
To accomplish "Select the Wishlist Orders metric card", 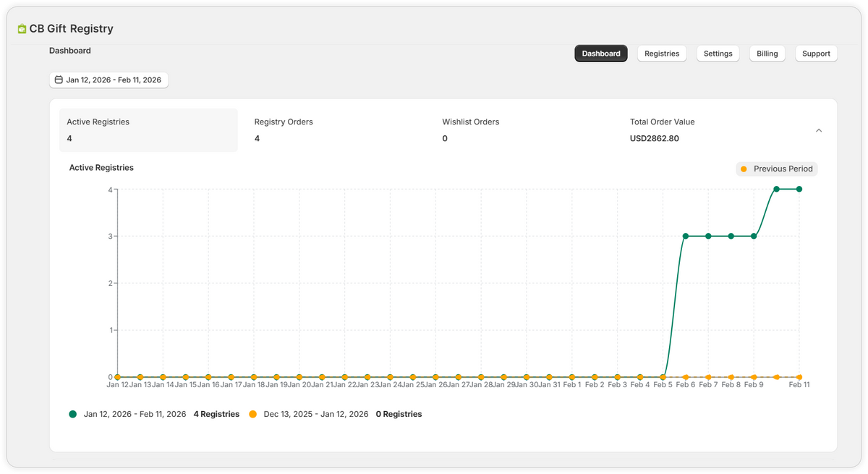I will 524,130.
